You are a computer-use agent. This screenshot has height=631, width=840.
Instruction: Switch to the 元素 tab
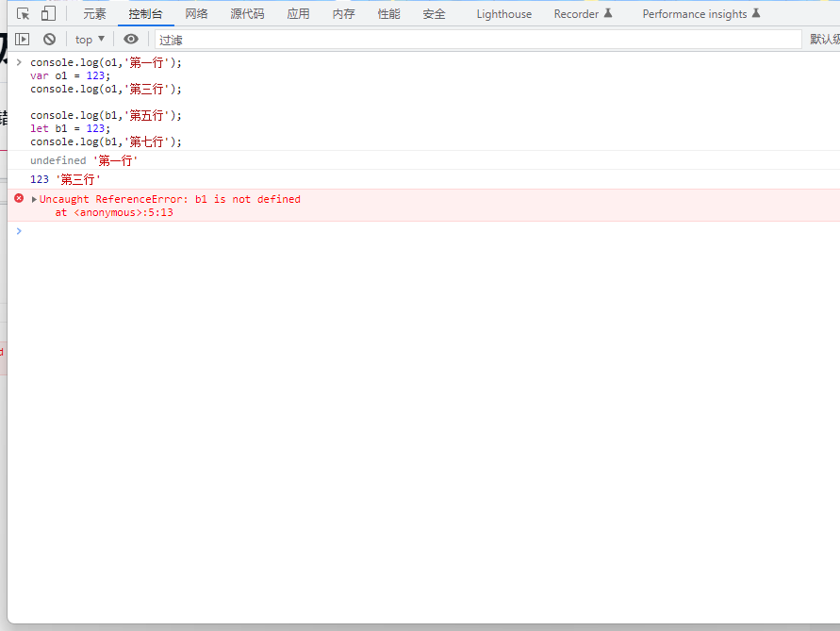pyautogui.click(x=95, y=14)
